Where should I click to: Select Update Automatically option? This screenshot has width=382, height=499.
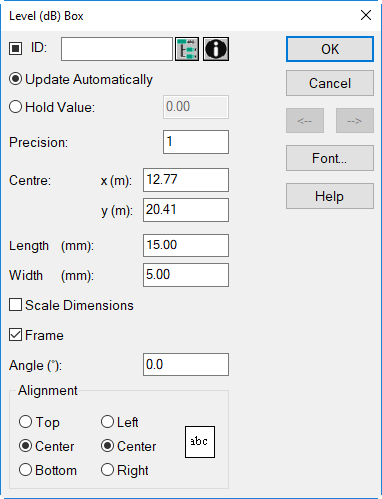[81, 79]
